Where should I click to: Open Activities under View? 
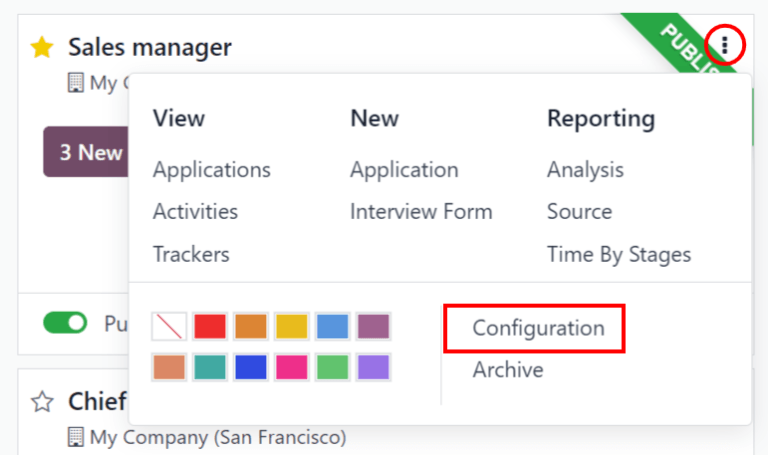click(x=195, y=212)
